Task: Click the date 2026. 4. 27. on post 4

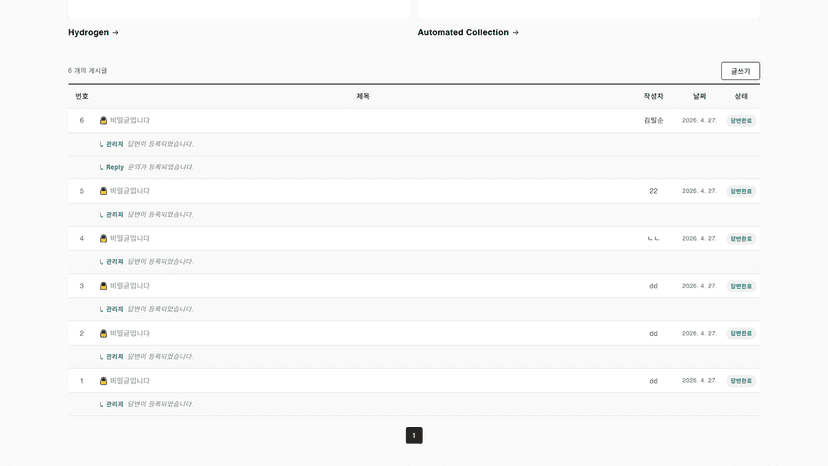Action: click(x=699, y=238)
